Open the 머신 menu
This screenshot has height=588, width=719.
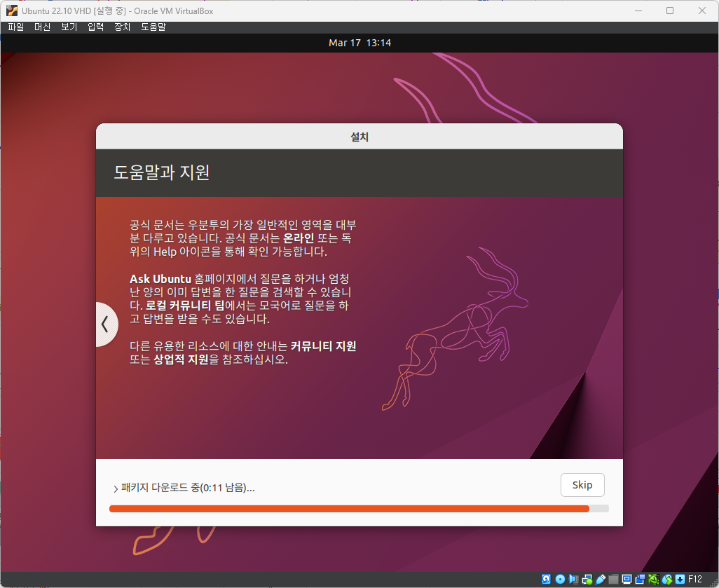(x=41, y=27)
